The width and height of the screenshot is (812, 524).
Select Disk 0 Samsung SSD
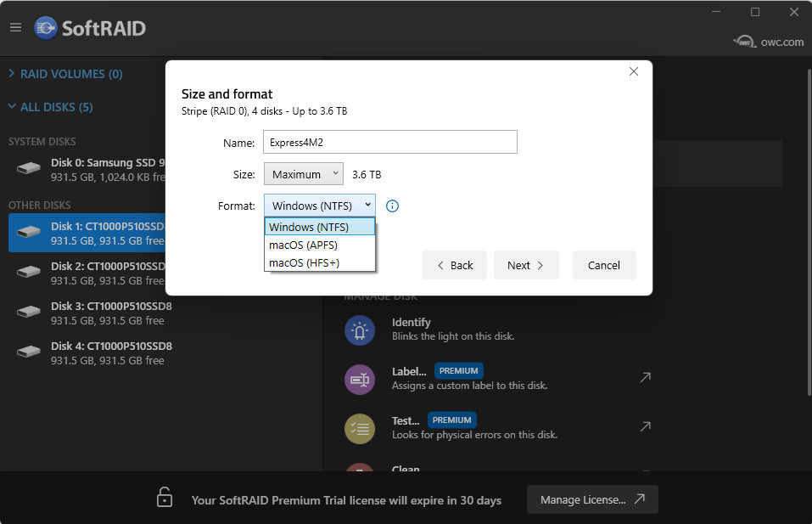coord(87,170)
